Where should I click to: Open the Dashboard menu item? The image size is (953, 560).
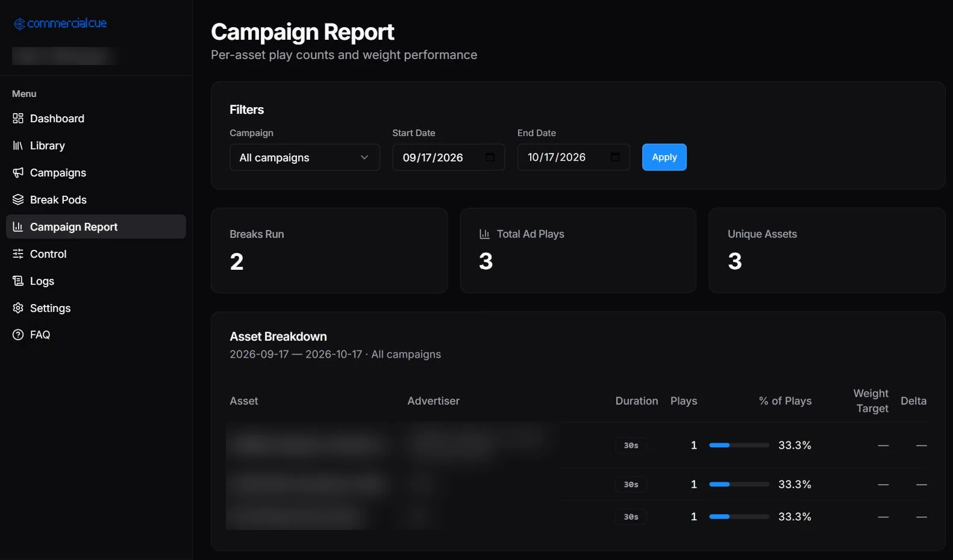tap(96, 118)
